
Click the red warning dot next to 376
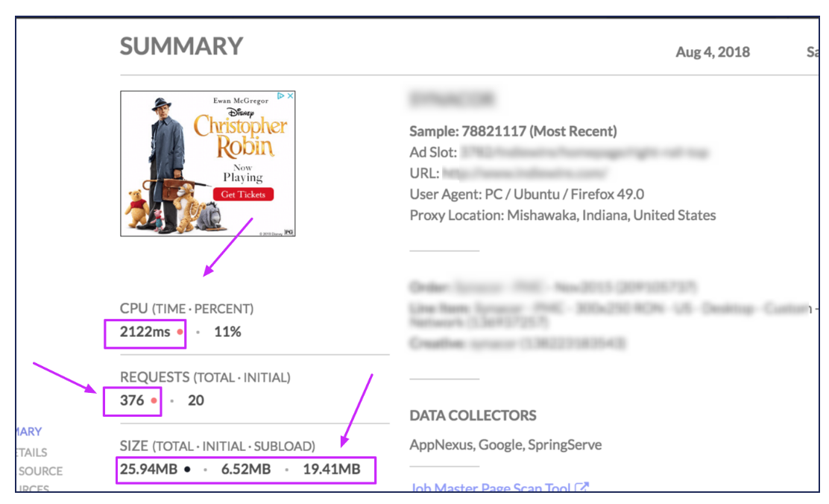[154, 401]
